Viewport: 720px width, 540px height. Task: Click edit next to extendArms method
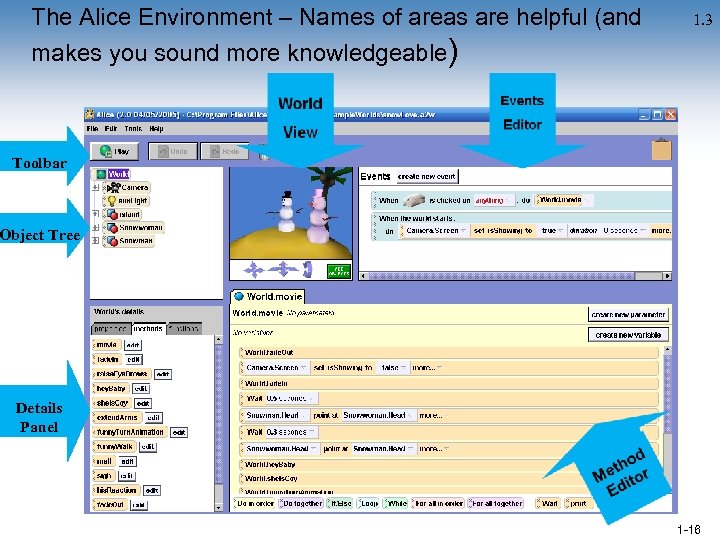[153, 417]
